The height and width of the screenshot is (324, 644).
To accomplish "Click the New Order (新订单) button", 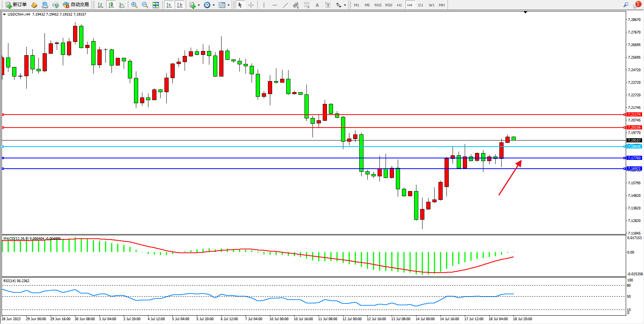I will [x=16, y=5].
